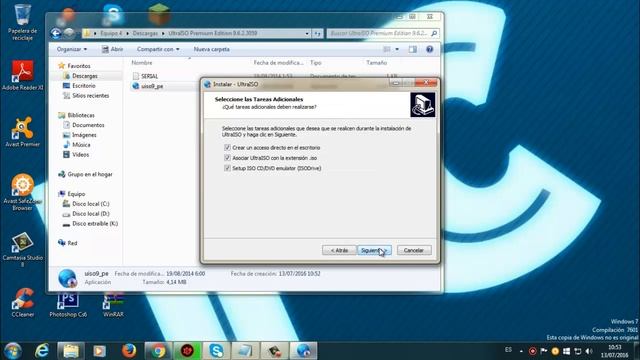The width and height of the screenshot is (640, 360).
Task: Open Escritorio in the sidebar
Action: tap(84, 86)
